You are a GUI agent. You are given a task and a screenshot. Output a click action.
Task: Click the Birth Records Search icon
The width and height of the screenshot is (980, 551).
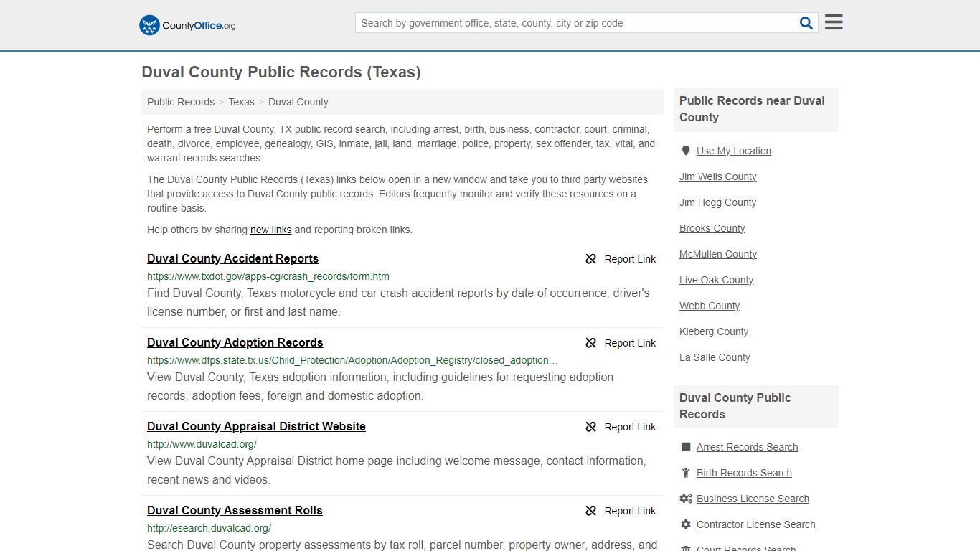coord(686,473)
